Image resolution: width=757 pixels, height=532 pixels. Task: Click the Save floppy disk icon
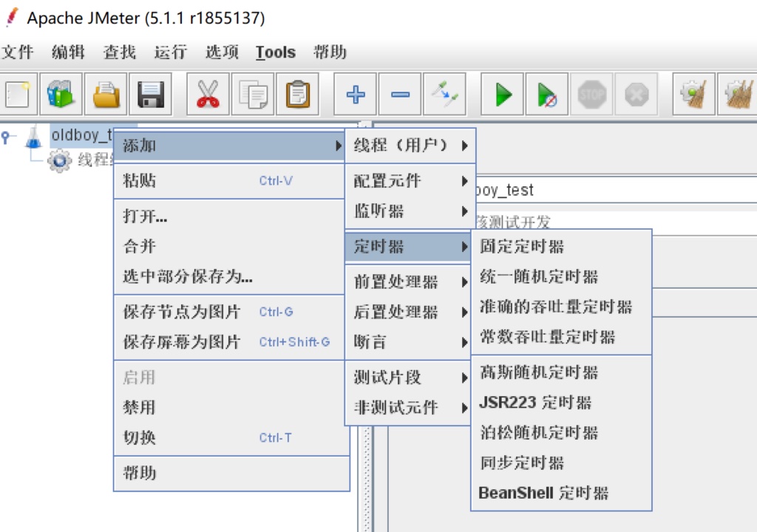tap(151, 95)
